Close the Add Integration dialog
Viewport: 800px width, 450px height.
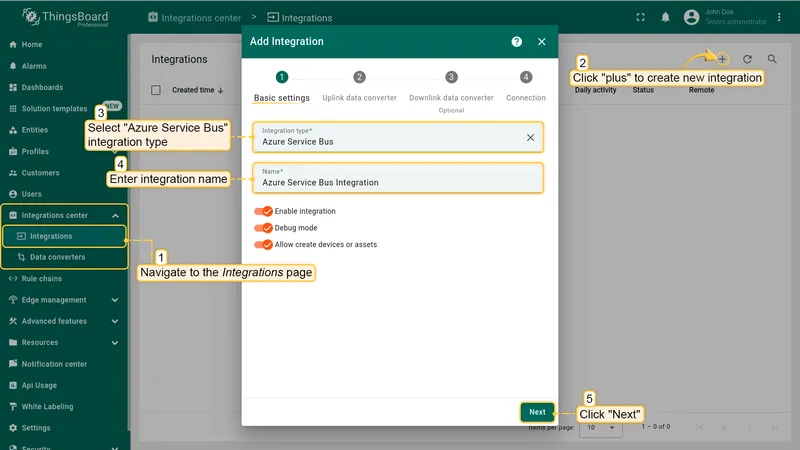(x=542, y=42)
